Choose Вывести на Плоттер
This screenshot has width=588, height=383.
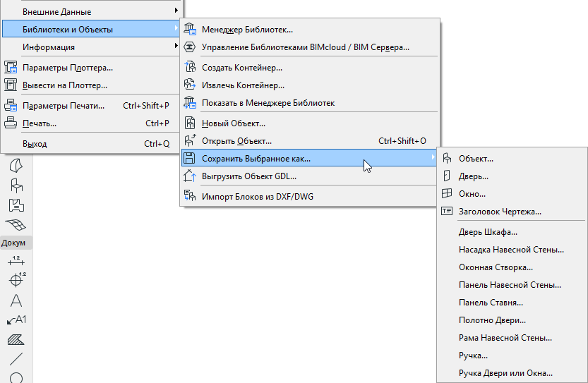(x=90, y=85)
